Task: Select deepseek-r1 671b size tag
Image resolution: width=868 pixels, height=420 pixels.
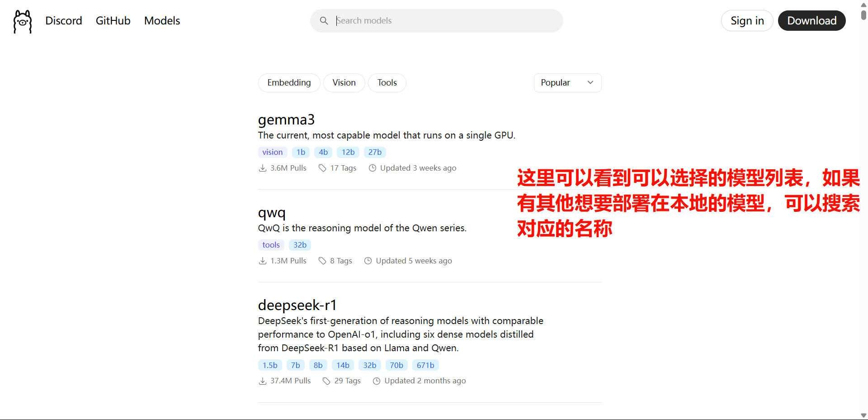Action: 425,365
